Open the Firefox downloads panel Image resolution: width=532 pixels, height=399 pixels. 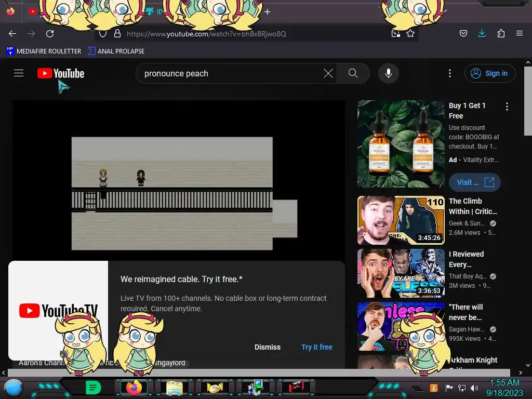(482, 33)
